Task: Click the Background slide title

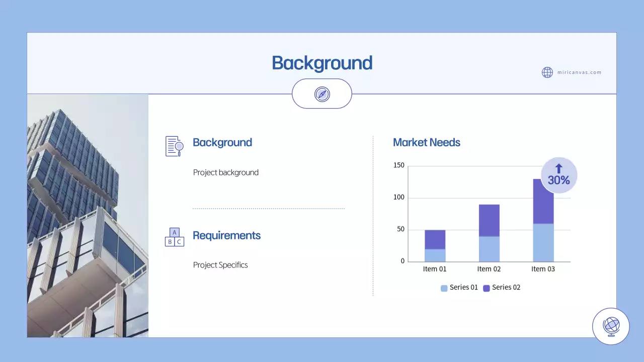Action: [x=322, y=63]
